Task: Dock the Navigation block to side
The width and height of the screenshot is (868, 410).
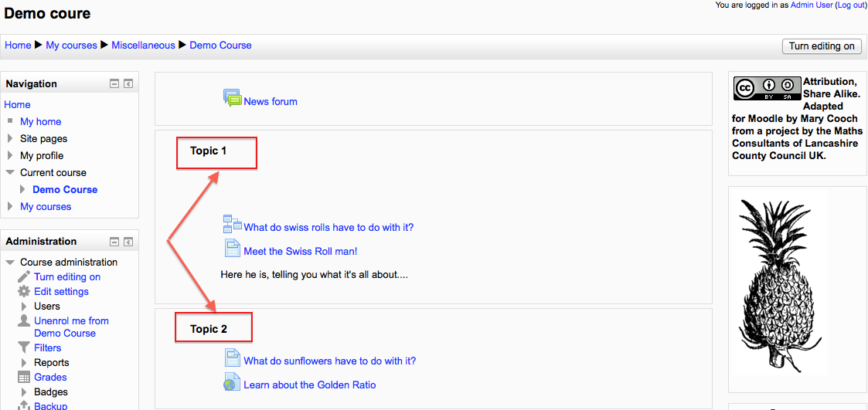Action: coord(128,84)
